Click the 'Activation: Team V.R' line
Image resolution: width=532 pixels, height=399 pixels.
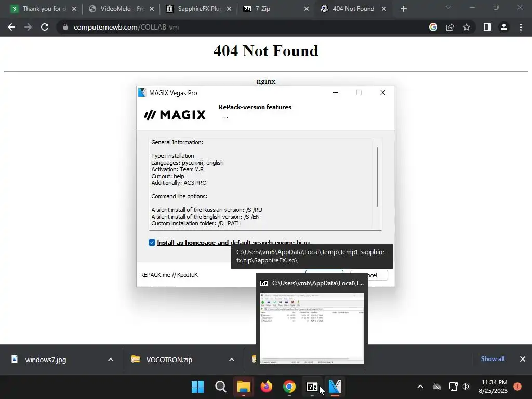(178, 169)
